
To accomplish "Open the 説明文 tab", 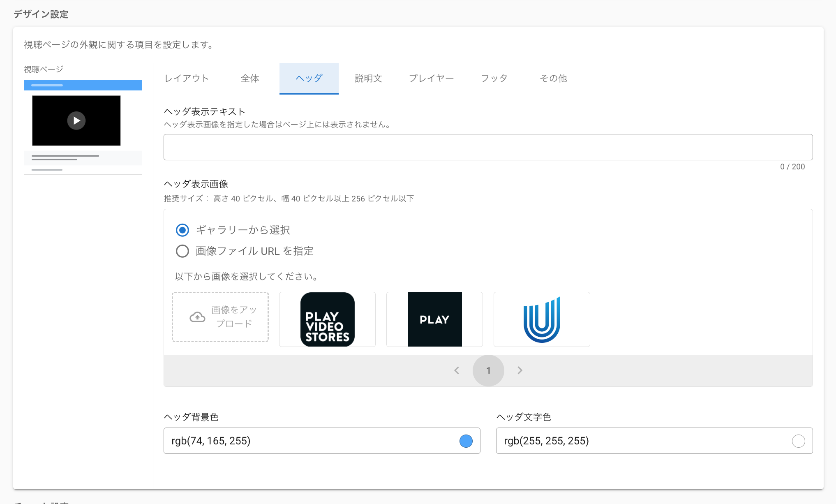I will [368, 79].
